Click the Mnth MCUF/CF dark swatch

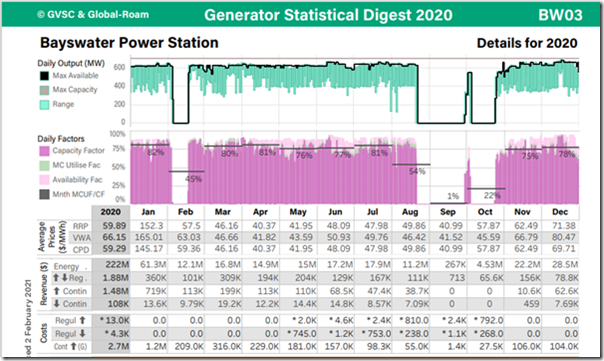pyautogui.click(x=44, y=194)
